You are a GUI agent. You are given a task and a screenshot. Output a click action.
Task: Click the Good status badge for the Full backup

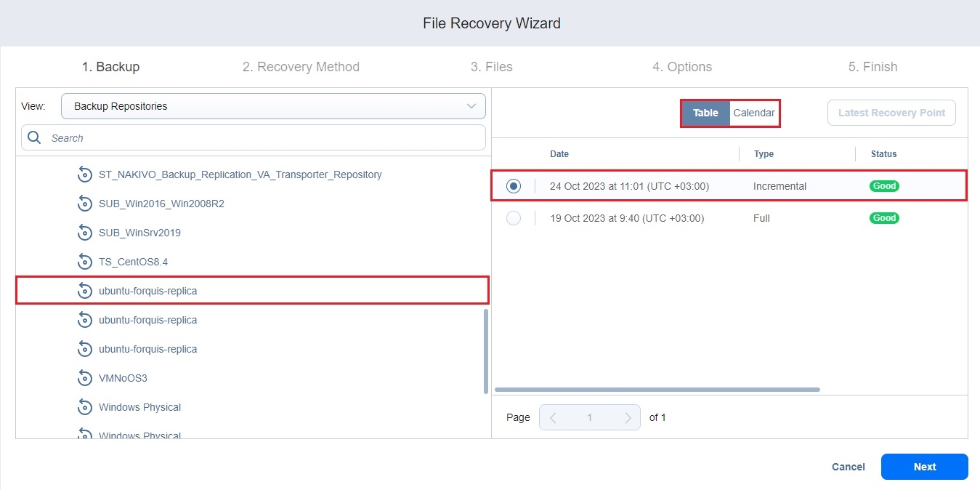[884, 218]
